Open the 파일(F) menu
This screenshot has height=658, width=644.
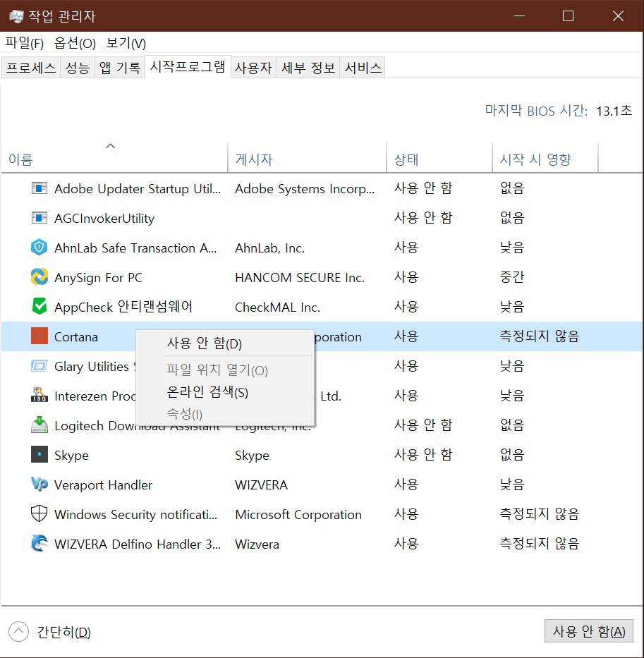(25, 43)
